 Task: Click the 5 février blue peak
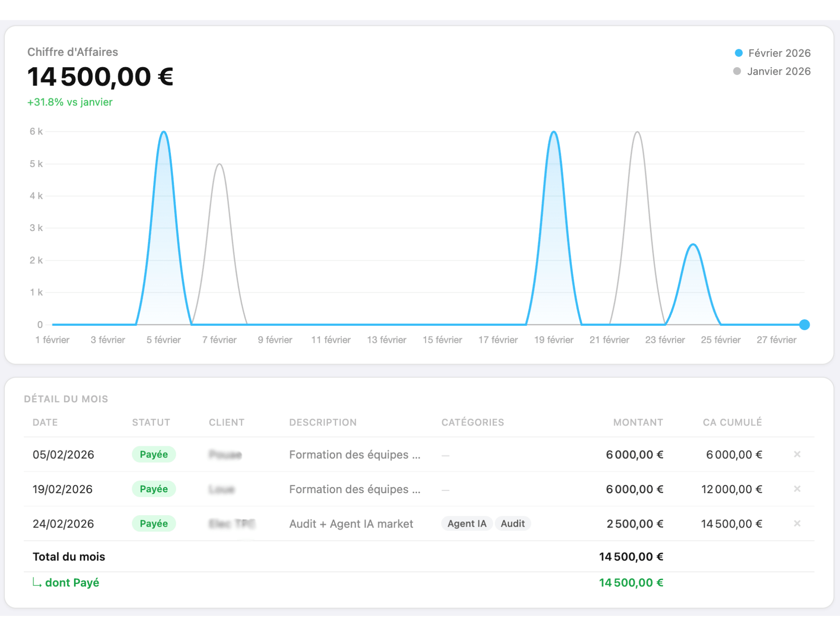point(164,132)
